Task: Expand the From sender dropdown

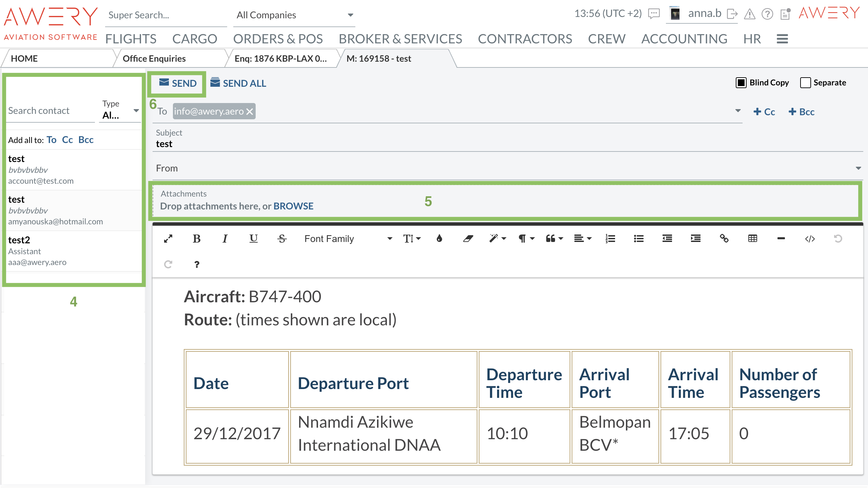Action: click(858, 168)
